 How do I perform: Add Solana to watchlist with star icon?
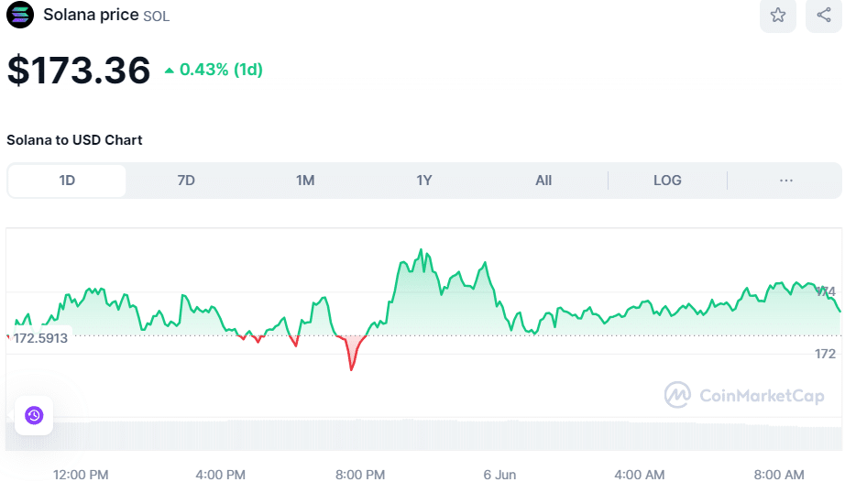coord(777,15)
